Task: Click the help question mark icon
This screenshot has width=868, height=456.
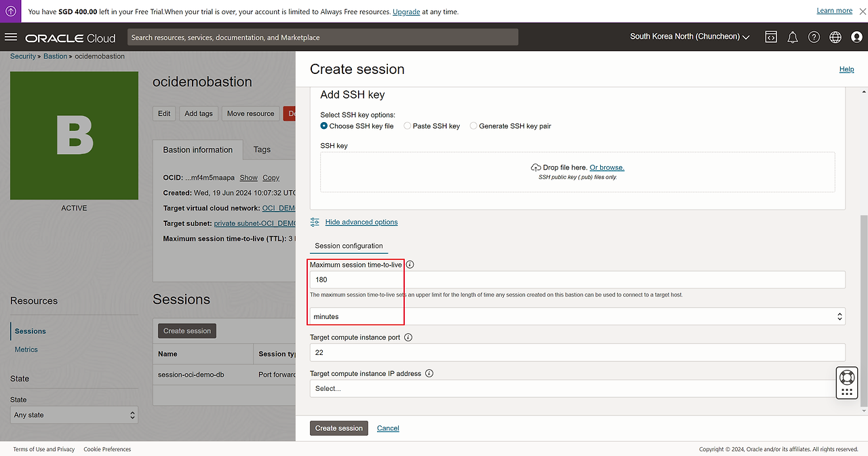Action: [x=814, y=37]
